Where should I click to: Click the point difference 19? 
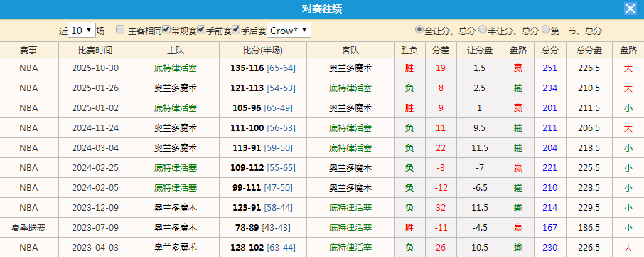click(x=441, y=68)
